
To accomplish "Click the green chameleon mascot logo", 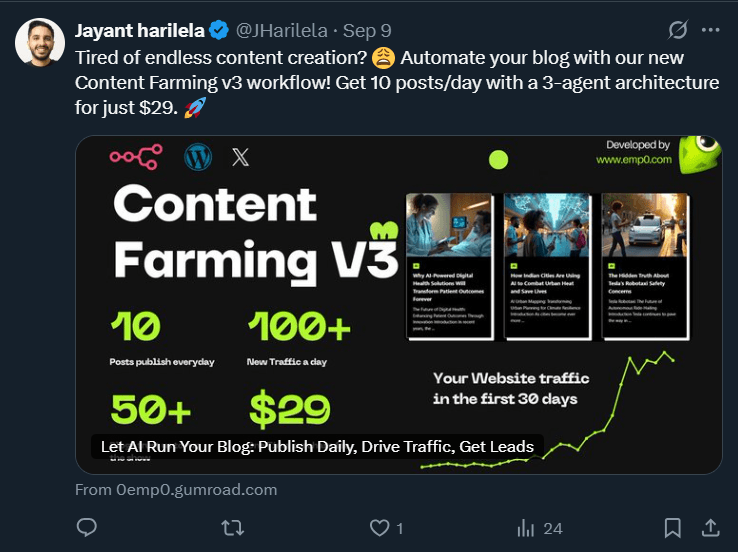I will pyautogui.click(x=698, y=155).
